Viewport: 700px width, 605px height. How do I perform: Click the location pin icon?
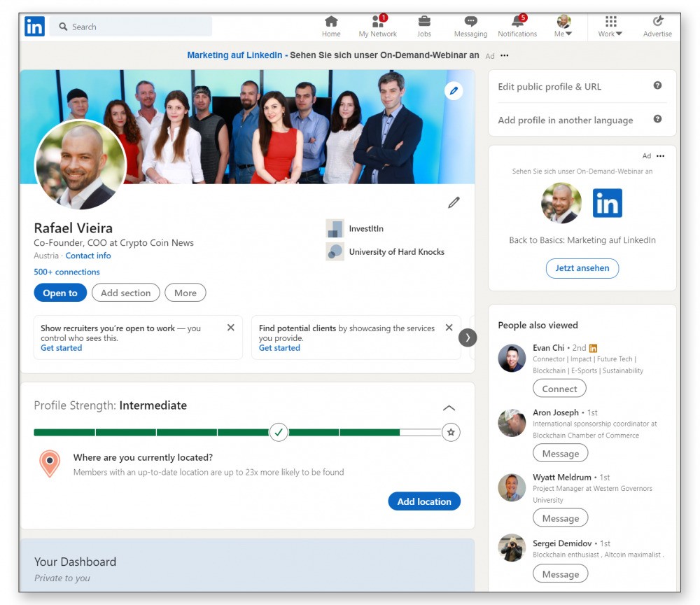pos(50,464)
